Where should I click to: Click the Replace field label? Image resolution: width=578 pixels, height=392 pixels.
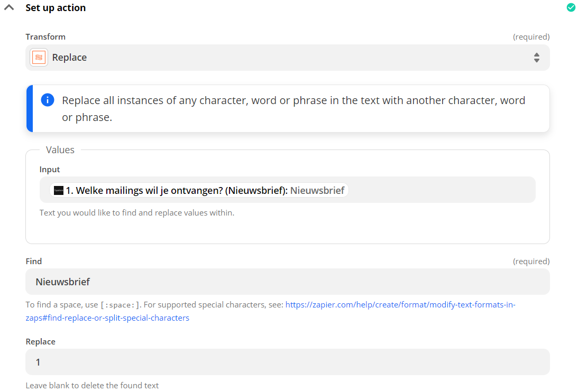(x=40, y=342)
